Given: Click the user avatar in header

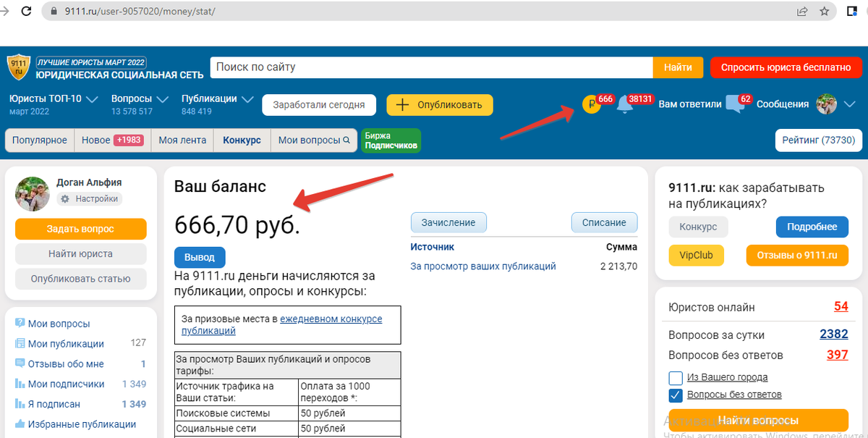Looking at the screenshot, I should 826,104.
